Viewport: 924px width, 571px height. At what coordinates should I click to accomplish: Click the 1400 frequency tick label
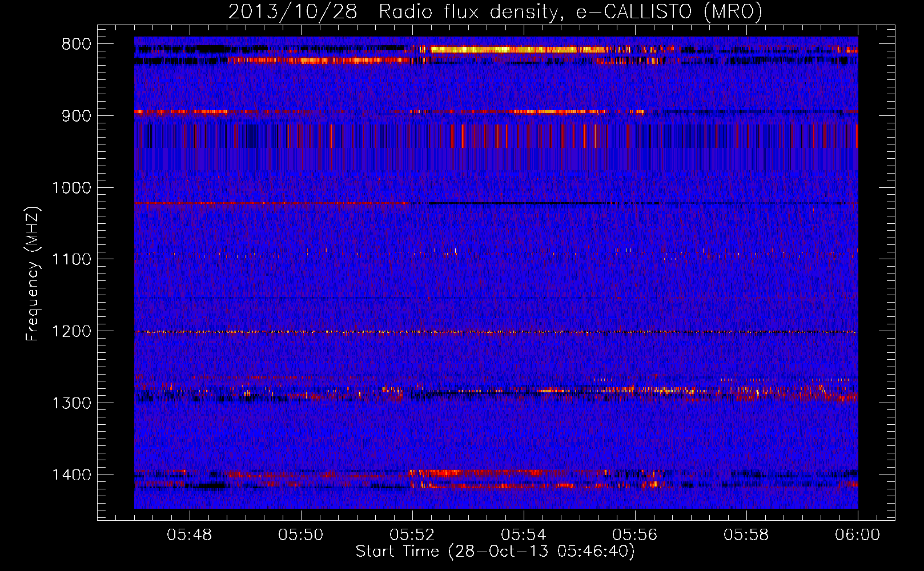pyautogui.click(x=71, y=475)
